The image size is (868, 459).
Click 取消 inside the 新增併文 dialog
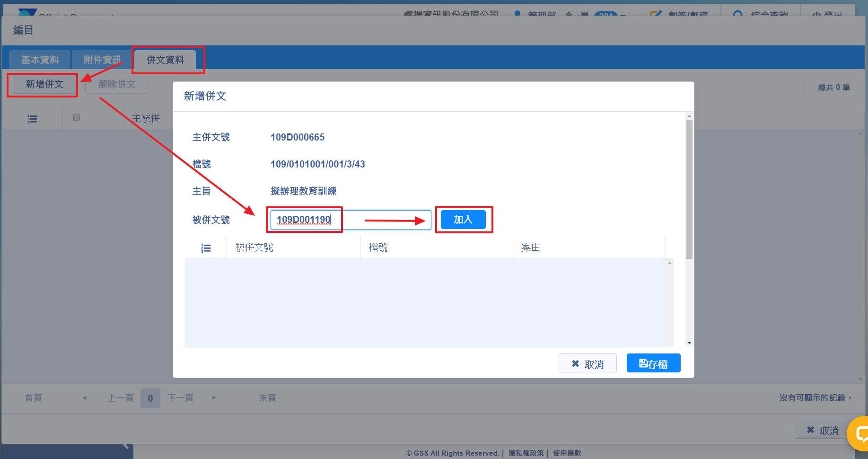click(587, 363)
